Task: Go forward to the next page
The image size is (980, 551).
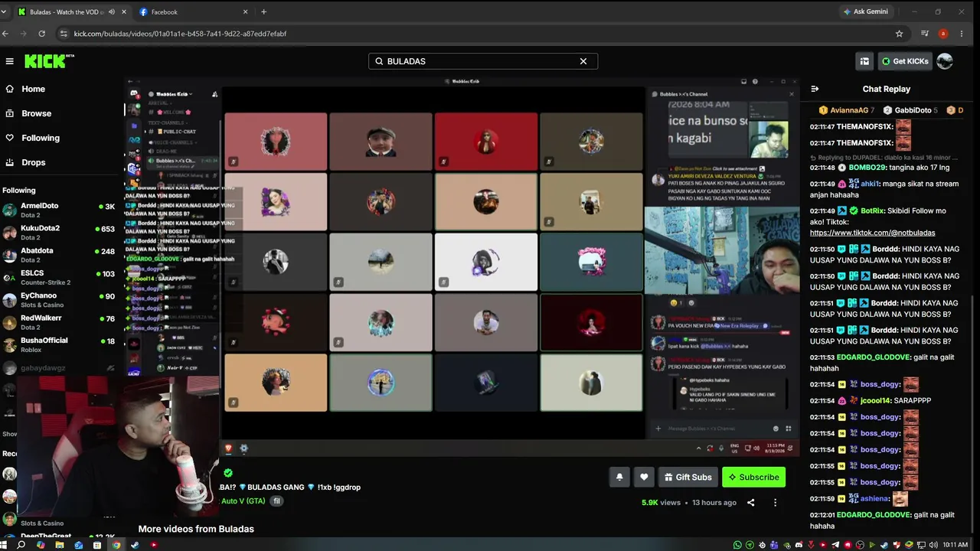Action: (x=23, y=34)
